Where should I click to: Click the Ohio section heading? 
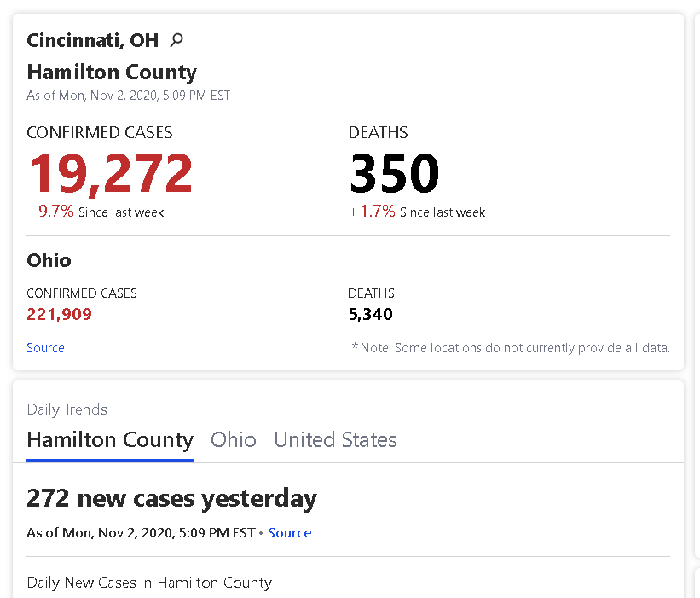point(49,260)
